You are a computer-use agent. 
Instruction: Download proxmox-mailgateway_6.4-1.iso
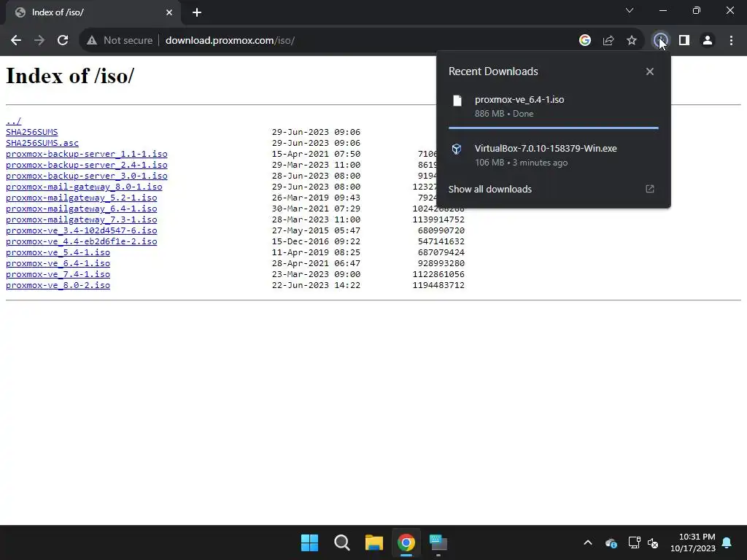(x=81, y=209)
